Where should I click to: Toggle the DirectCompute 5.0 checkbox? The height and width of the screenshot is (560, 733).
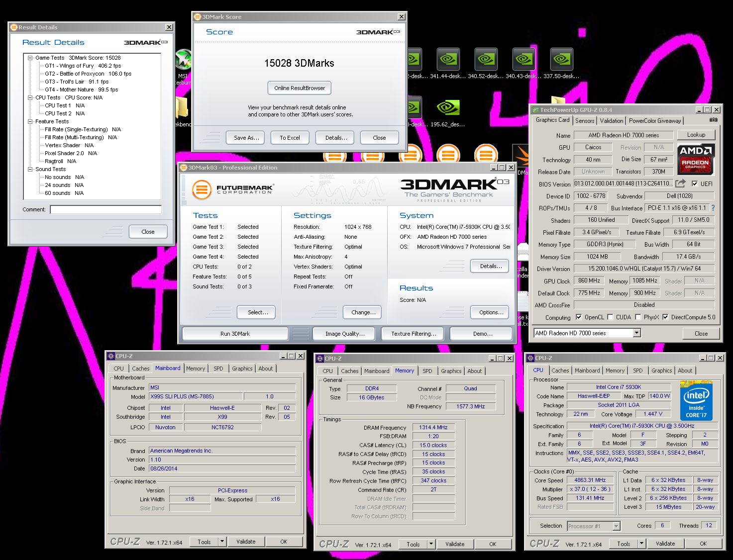665,317
